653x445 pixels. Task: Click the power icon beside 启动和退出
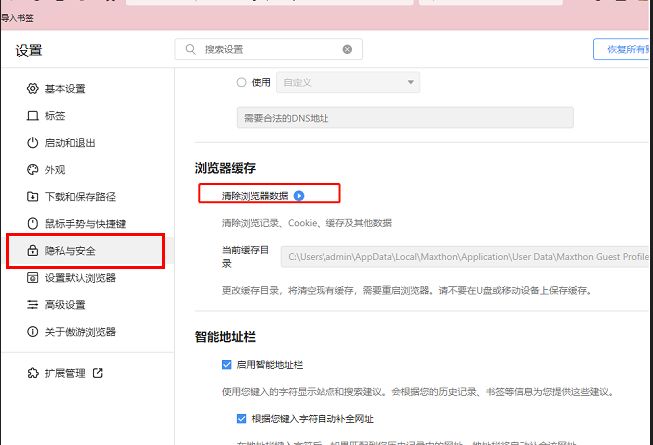coord(33,143)
